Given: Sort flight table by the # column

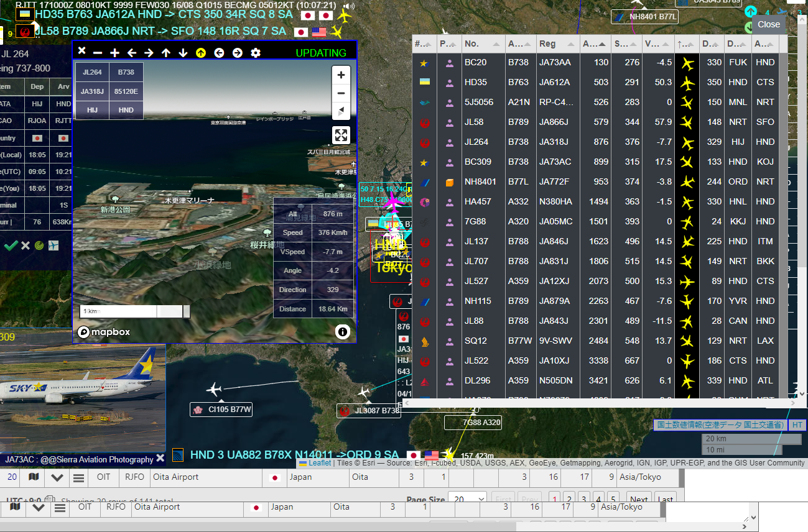Looking at the screenshot, I should (424, 44).
